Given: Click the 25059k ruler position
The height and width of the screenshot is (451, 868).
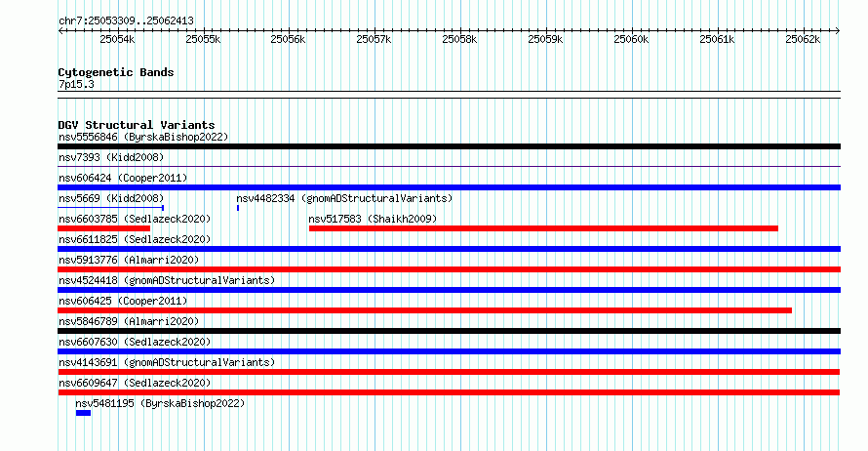Looking at the screenshot, I should 545,39.
